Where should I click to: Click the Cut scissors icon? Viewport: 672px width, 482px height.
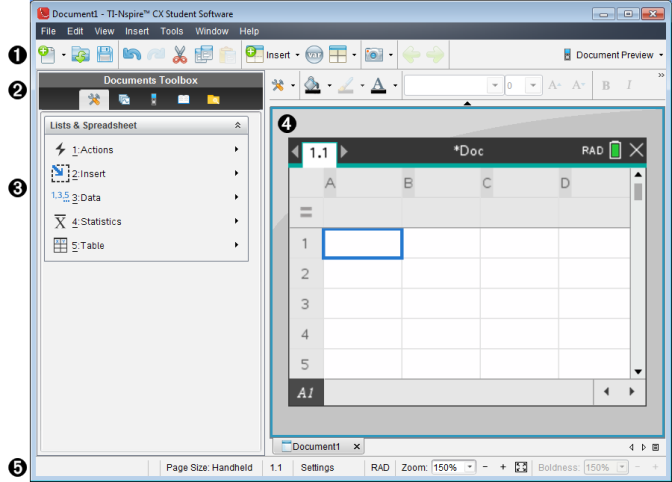point(180,54)
